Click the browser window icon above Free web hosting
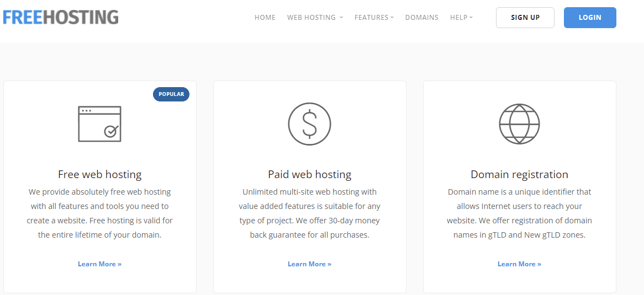Viewport: 644px width, 295px height. click(x=100, y=124)
